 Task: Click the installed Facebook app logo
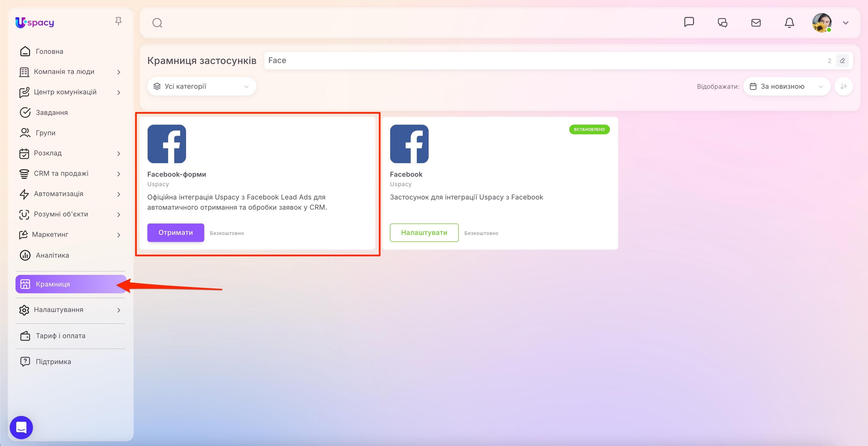point(409,144)
